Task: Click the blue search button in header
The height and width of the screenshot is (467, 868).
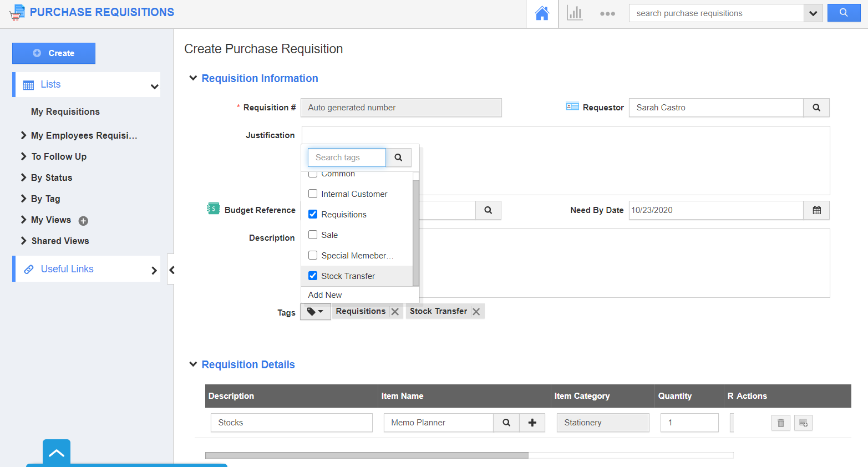Action: pos(843,13)
